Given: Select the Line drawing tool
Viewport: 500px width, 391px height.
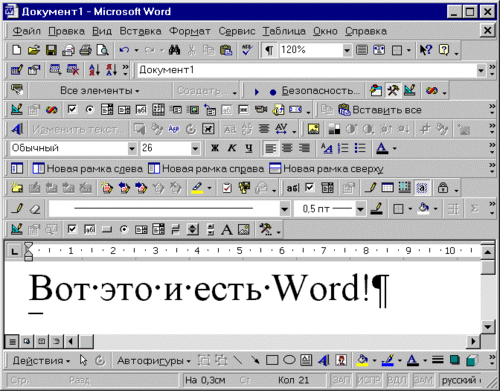Looking at the screenshot, I should click(238, 360).
